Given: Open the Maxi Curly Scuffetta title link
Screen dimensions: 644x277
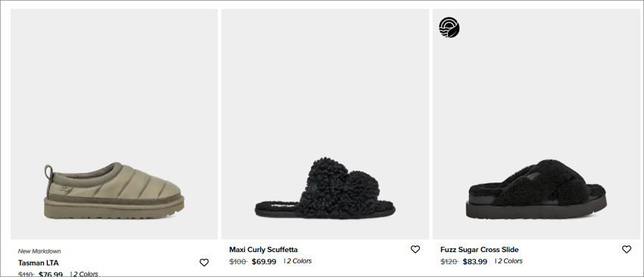Looking at the screenshot, I should tap(263, 250).
